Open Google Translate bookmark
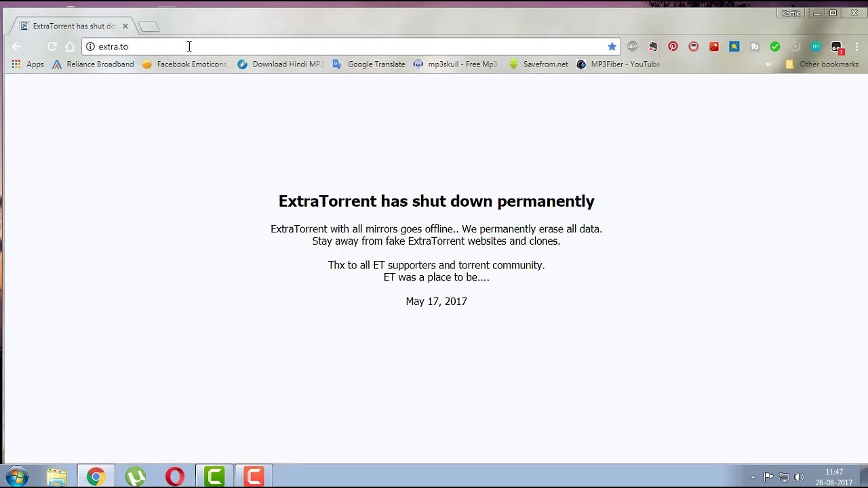This screenshot has width=868, height=488. [x=368, y=64]
